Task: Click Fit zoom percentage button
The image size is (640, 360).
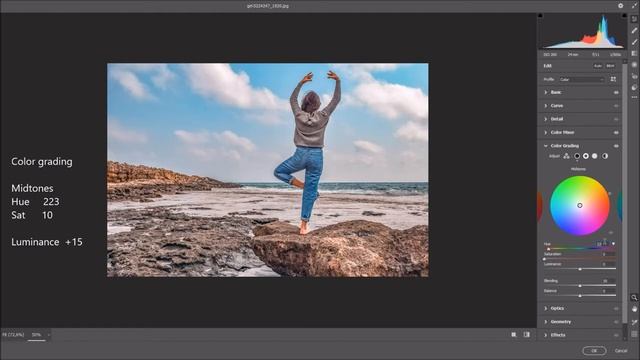Action: click(13, 335)
